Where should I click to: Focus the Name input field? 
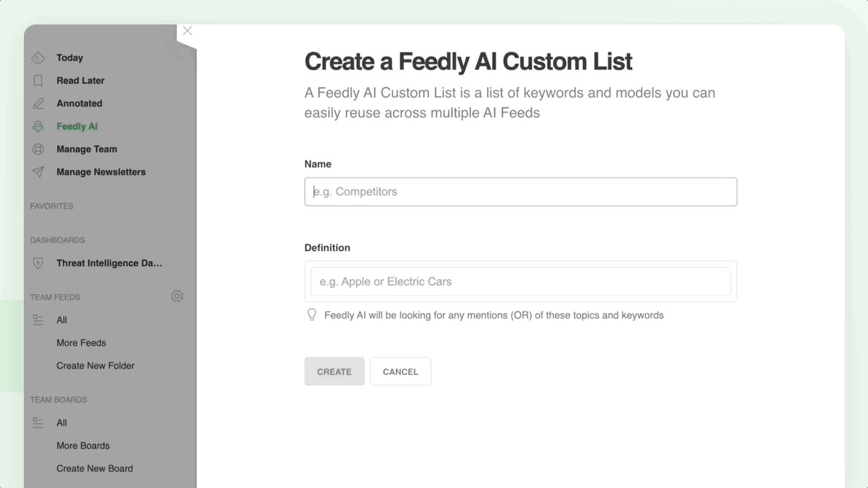coord(520,192)
